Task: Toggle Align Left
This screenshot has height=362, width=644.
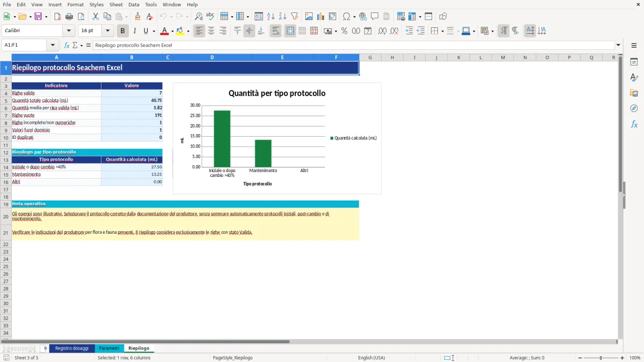Action: [x=199, y=31]
